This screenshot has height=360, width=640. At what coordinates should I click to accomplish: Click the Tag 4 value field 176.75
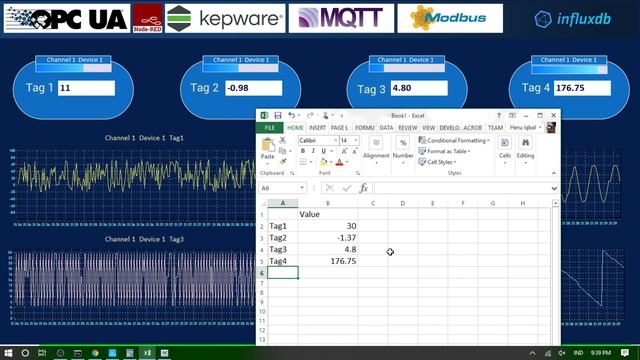[x=582, y=88]
